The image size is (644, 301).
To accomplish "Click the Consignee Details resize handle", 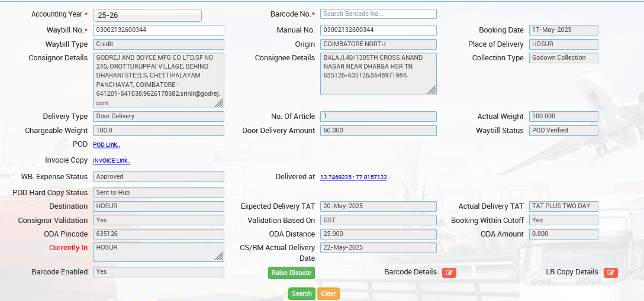I will tap(432, 90).
